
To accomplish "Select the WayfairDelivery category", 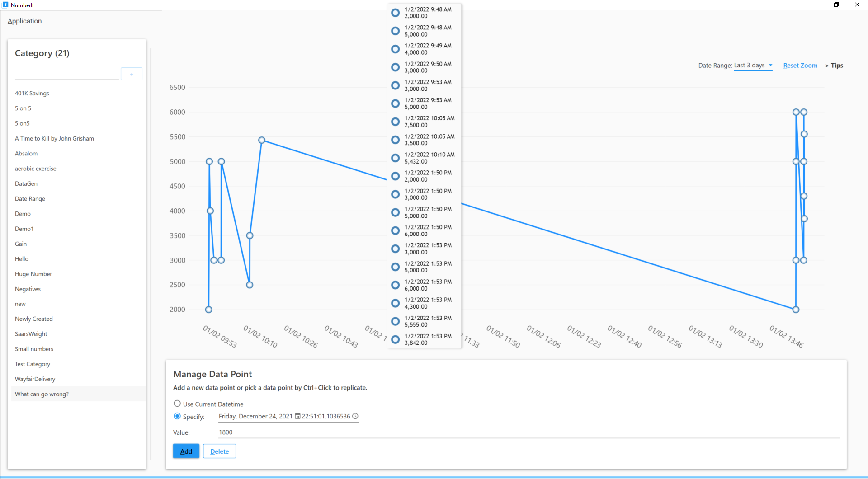I will click(x=78, y=379).
